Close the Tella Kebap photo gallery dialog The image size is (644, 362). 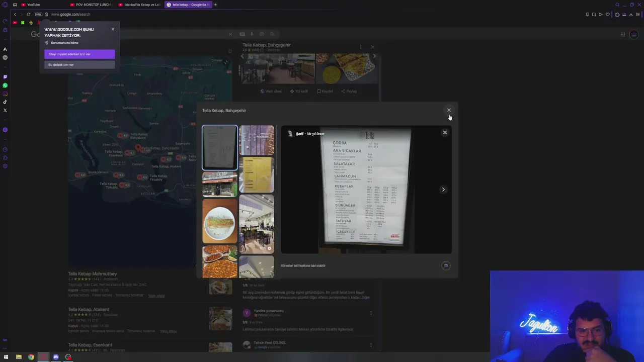449,110
